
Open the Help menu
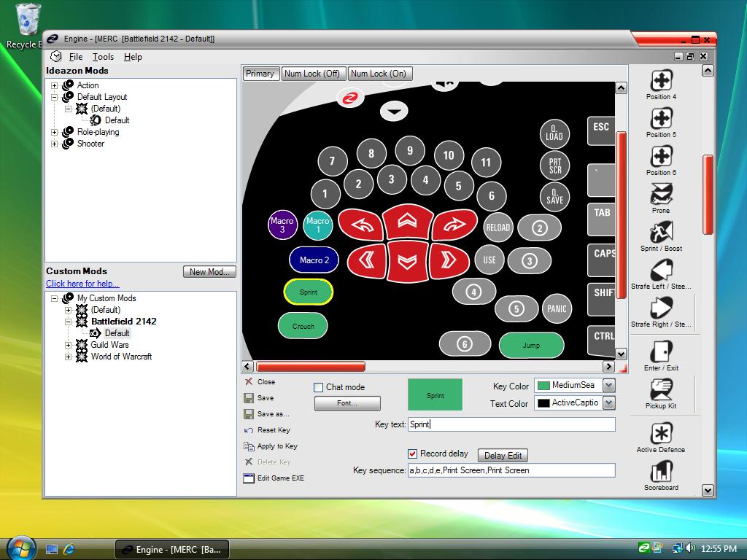click(133, 57)
